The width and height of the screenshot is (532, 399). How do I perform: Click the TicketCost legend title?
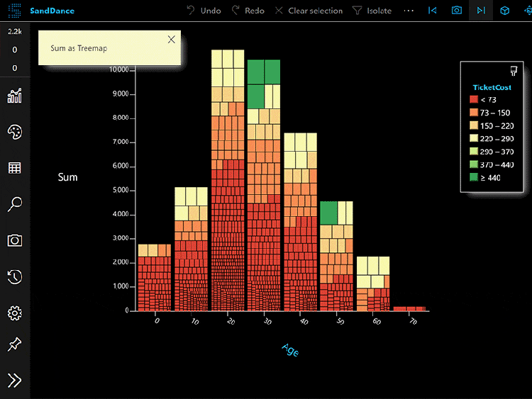pos(492,87)
